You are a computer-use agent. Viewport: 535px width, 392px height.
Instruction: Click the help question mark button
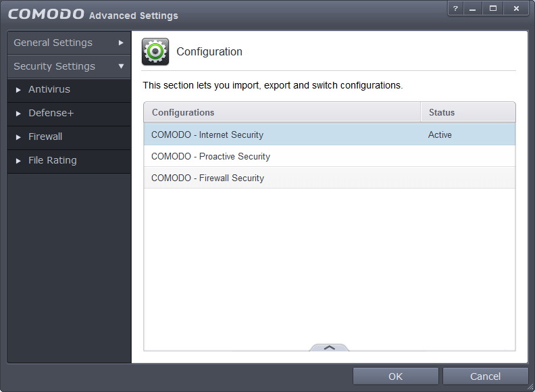coord(455,8)
